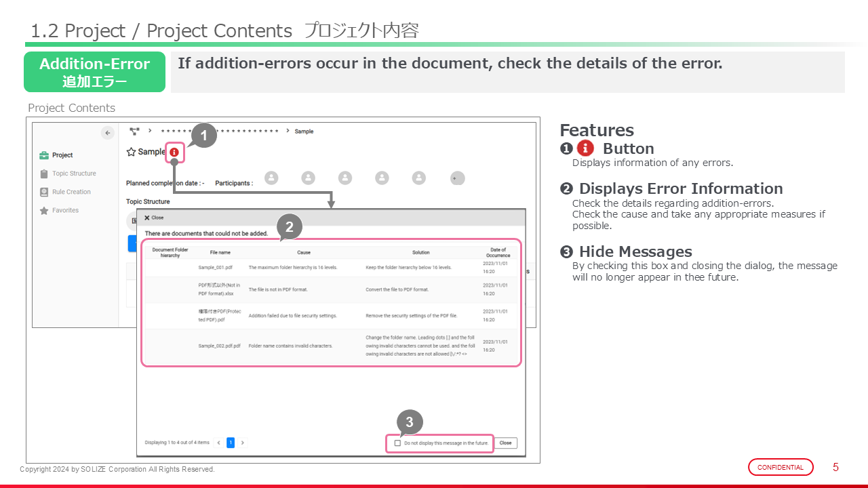Click the X Close icon atop dialog
This screenshot has height=488, width=868.
pyautogui.click(x=147, y=218)
